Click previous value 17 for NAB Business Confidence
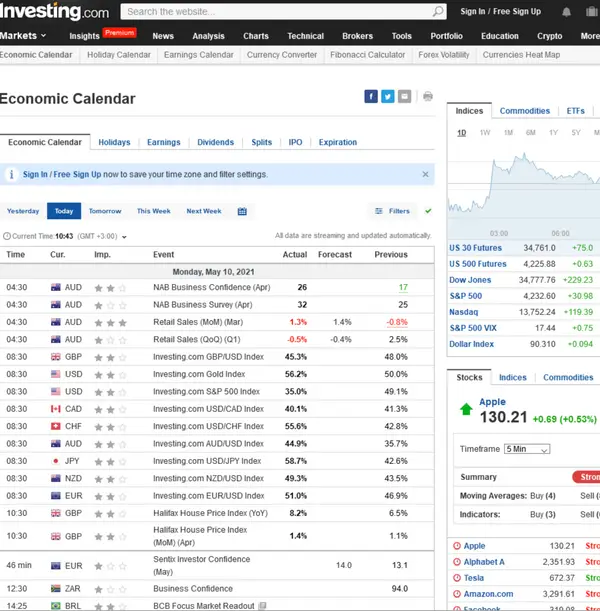Image resolution: width=600 pixels, height=611 pixels. pyautogui.click(x=403, y=288)
